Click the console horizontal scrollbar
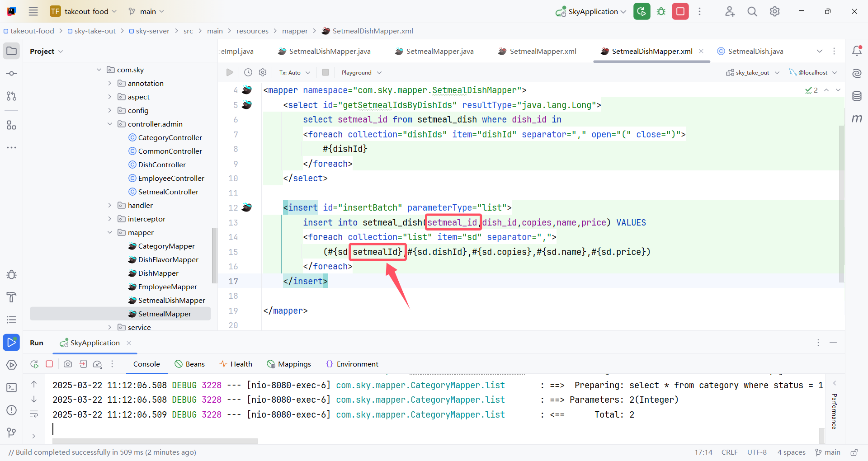Screen dimensions: 868x461 155,441
